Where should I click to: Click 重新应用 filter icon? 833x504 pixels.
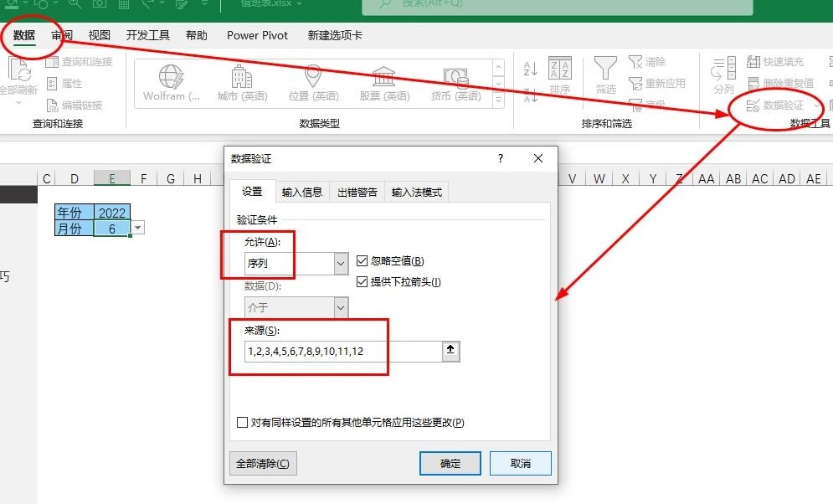657,84
